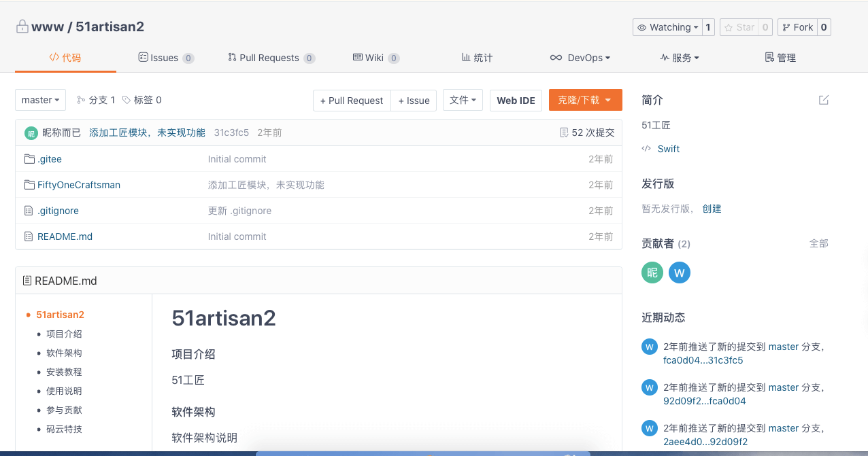Viewport: 868px width, 456px height.
Task: Click the 创建 release link
Action: tap(712, 209)
